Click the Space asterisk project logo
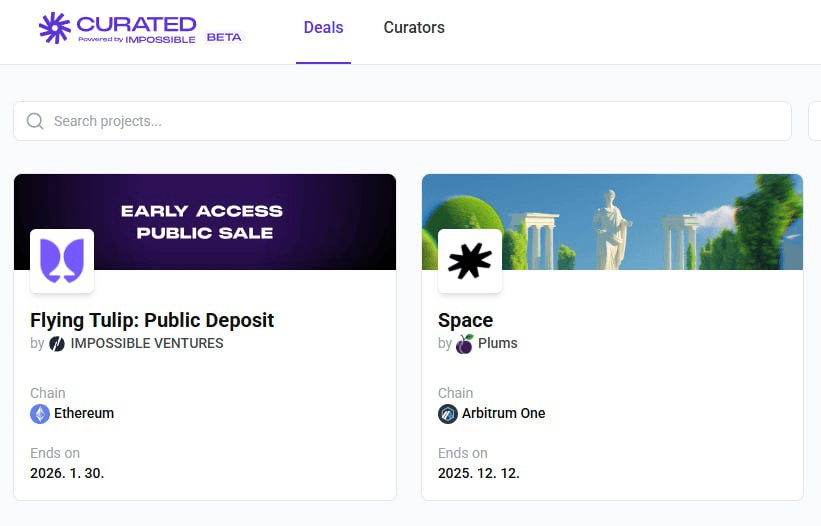The width and height of the screenshot is (821, 526). tap(470, 261)
